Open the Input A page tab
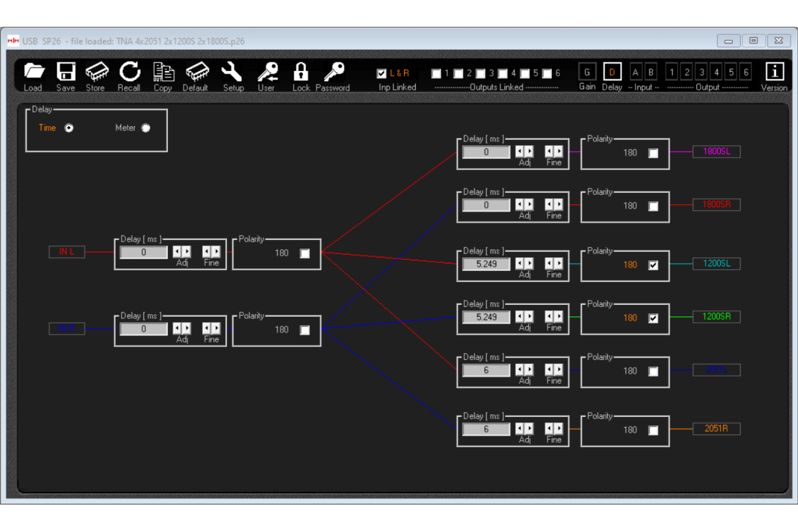The height and width of the screenshot is (532, 798). pyautogui.click(x=635, y=72)
